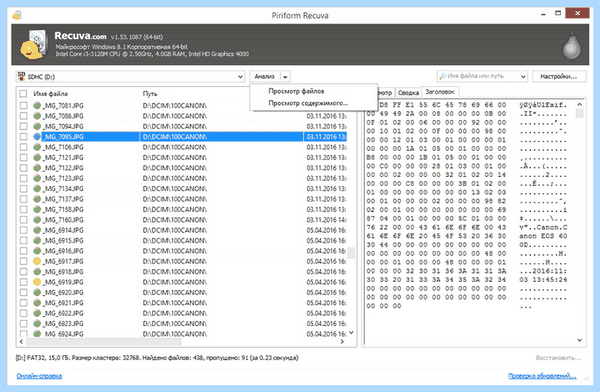600x392 pixels.
Task: Click the green status icon of _MG_7106.JPG
Action: coord(37,147)
